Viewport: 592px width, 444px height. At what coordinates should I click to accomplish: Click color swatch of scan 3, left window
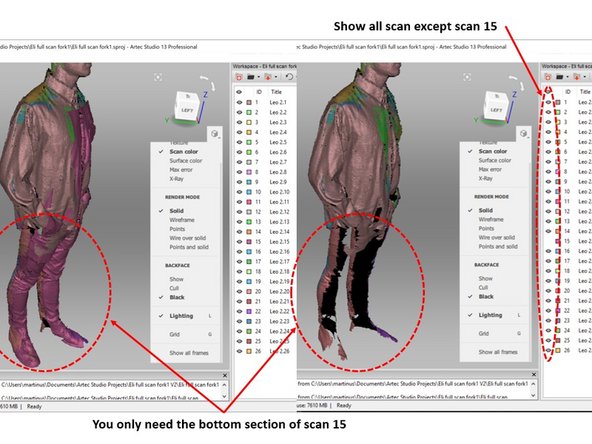(x=249, y=122)
